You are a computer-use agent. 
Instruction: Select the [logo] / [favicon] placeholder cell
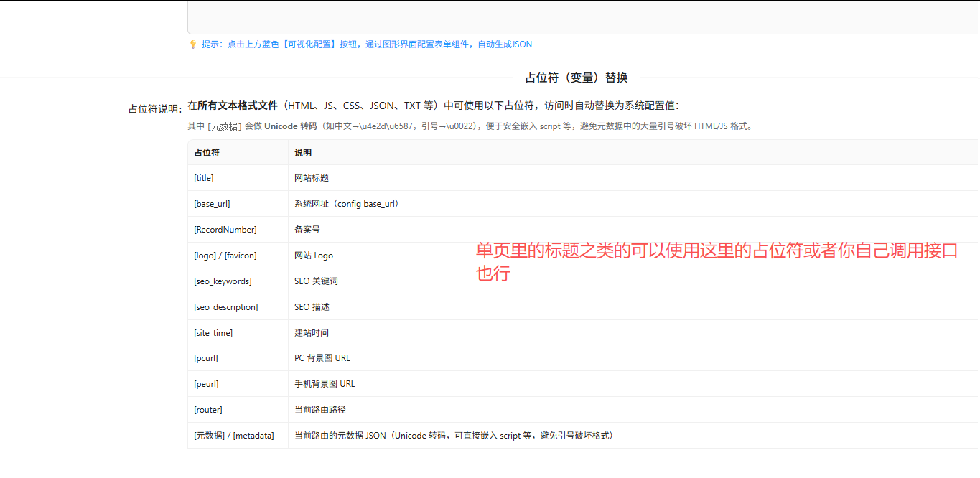(x=225, y=256)
